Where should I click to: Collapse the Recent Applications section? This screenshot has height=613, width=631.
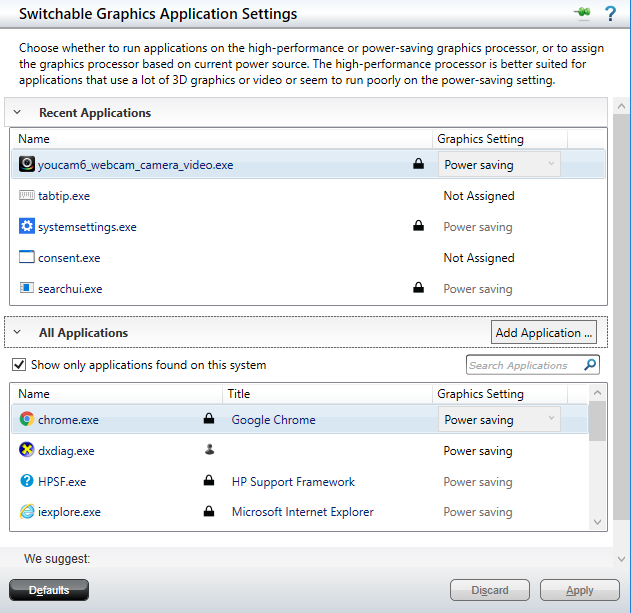point(17,113)
